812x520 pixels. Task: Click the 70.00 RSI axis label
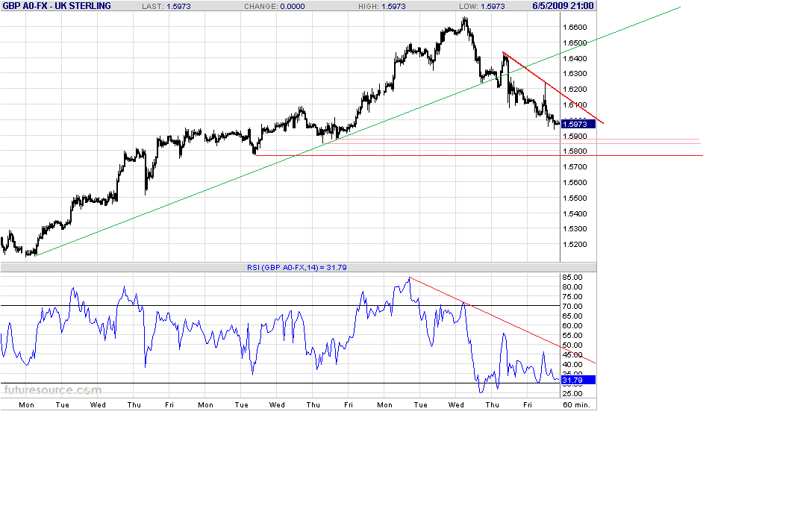[x=572, y=306]
